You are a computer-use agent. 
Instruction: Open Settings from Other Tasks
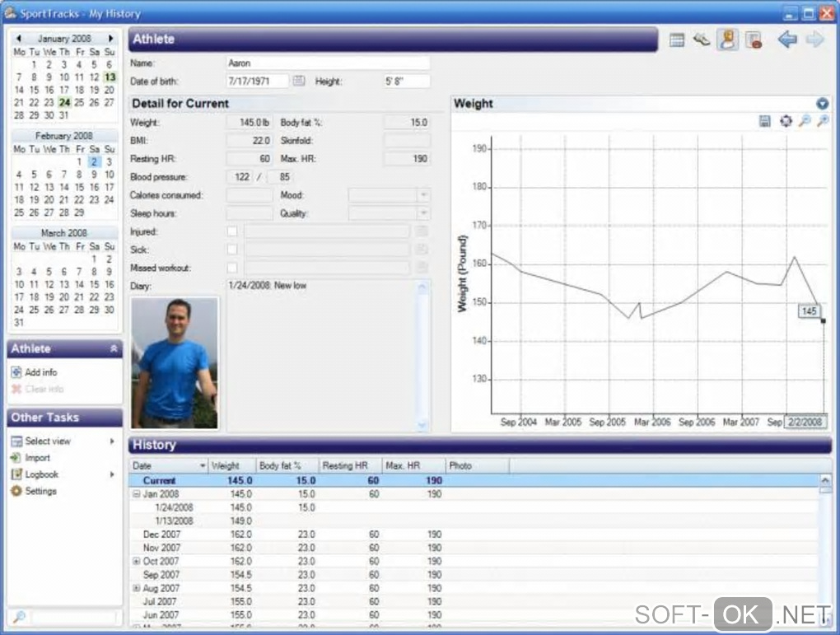click(40, 491)
